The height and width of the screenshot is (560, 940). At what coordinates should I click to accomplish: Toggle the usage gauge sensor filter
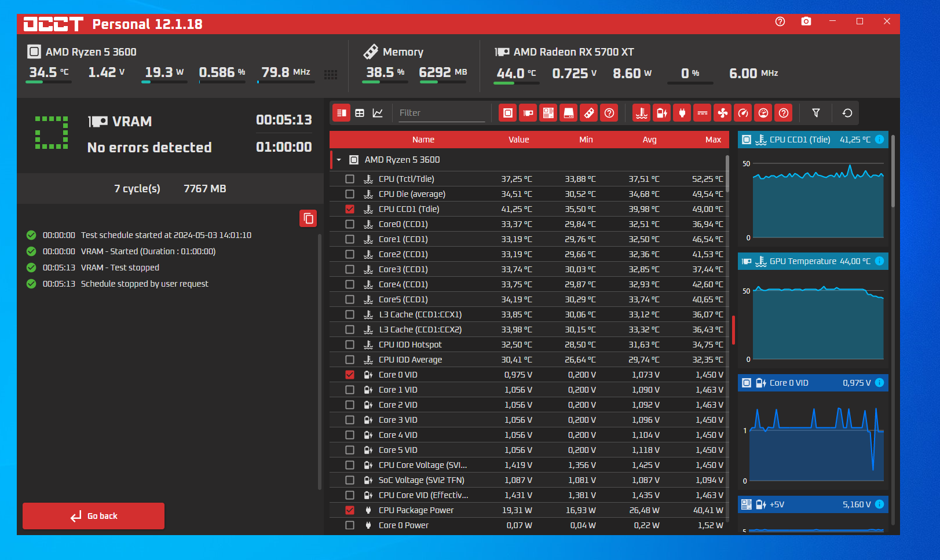pyautogui.click(x=763, y=113)
